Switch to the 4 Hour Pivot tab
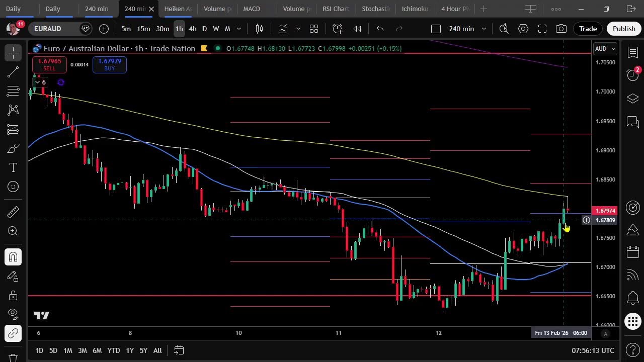Screen dimensions: 644x362 454,9
